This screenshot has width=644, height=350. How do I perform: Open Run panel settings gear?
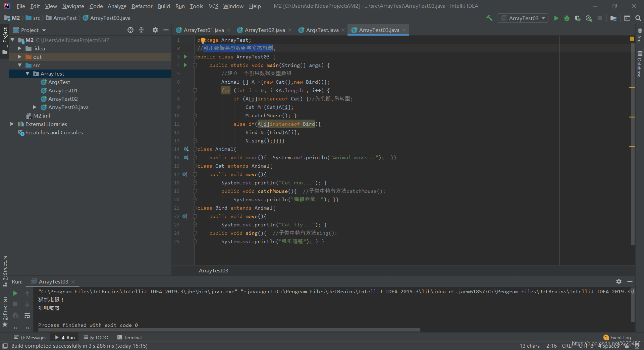pyautogui.click(x=619, y=281)
